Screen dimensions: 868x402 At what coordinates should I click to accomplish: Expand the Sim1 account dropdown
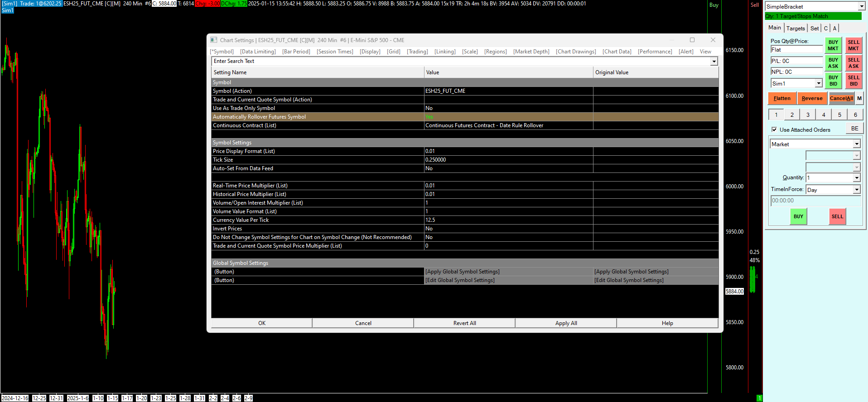click(x=819, y=84)
